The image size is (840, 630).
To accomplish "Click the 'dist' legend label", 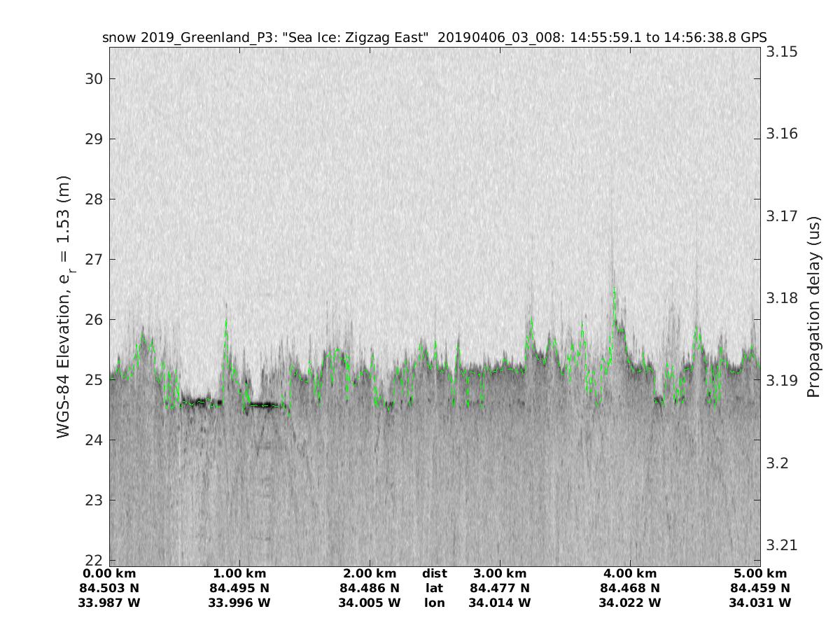I will coord(434,574).
